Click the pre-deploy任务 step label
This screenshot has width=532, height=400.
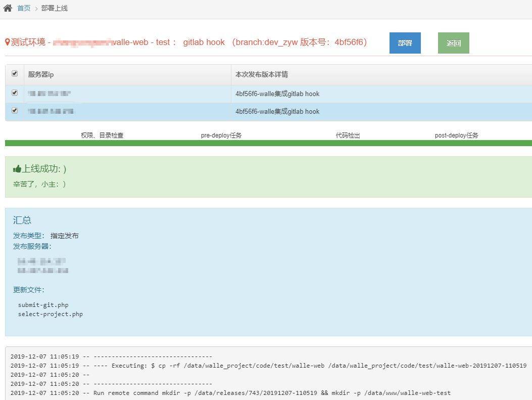pos(221,135)
